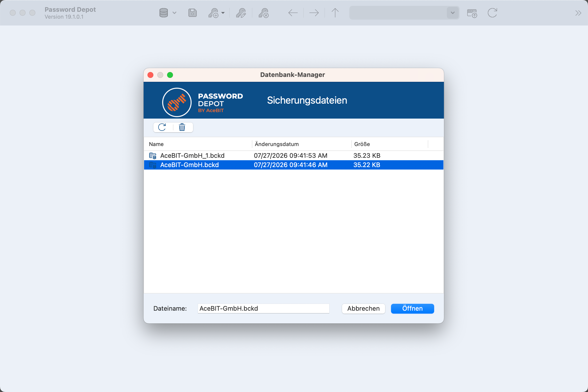Click the up arrow navigation icon
Viewport: 588px width, 392px height.
click(335, 13)
